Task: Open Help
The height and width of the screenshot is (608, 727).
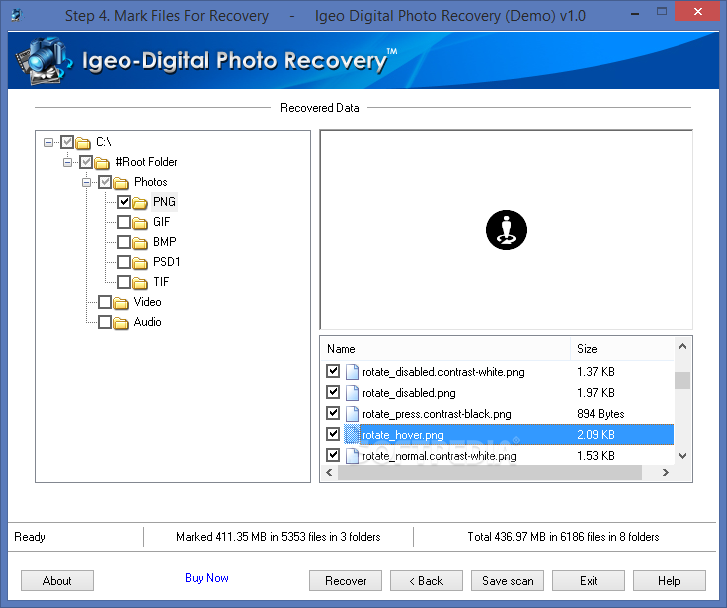Action: (x=669, y=581)
